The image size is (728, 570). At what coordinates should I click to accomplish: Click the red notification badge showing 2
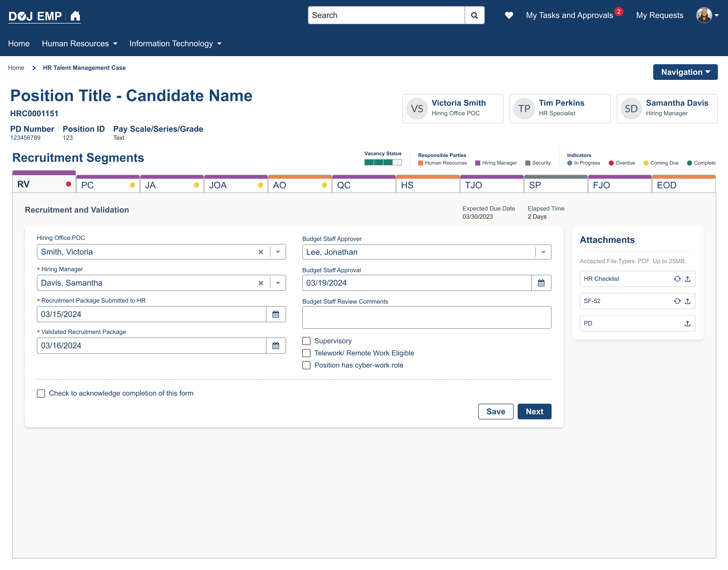(619, 12)
